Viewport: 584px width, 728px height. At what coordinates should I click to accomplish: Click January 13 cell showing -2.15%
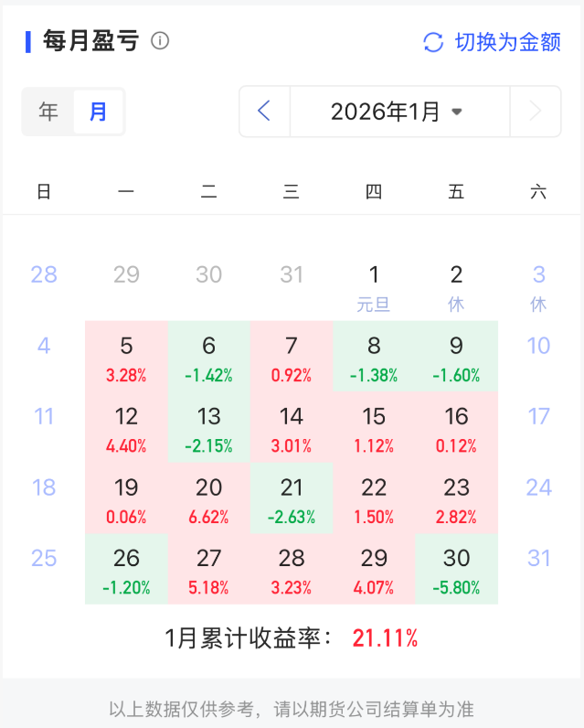[208, 427]
